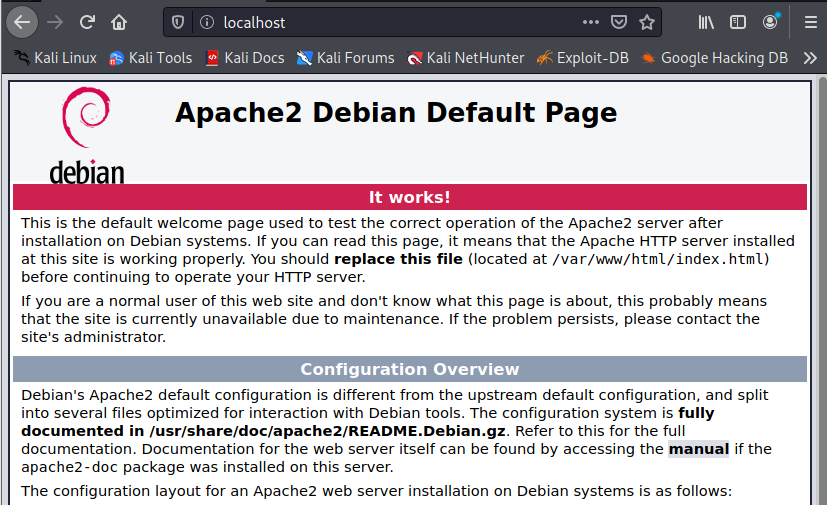Open the Google Hacking DB bookmark

[715, 58]
